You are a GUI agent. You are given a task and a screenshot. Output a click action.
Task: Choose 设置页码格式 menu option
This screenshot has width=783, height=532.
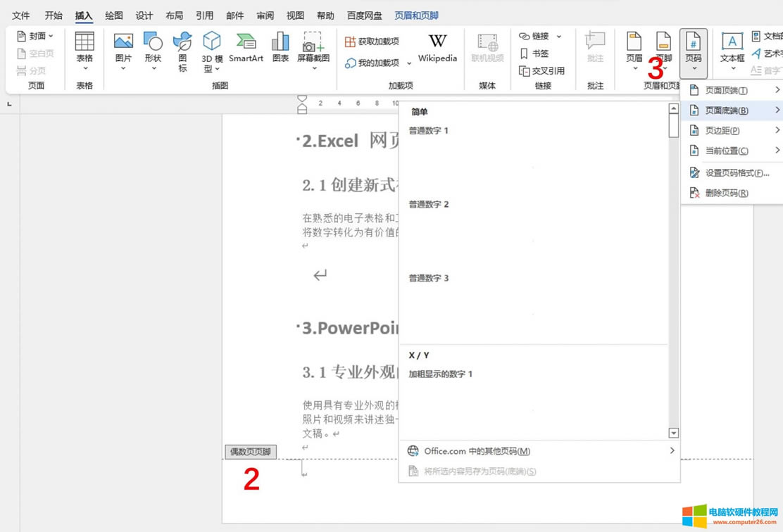[x=737, y=172]
